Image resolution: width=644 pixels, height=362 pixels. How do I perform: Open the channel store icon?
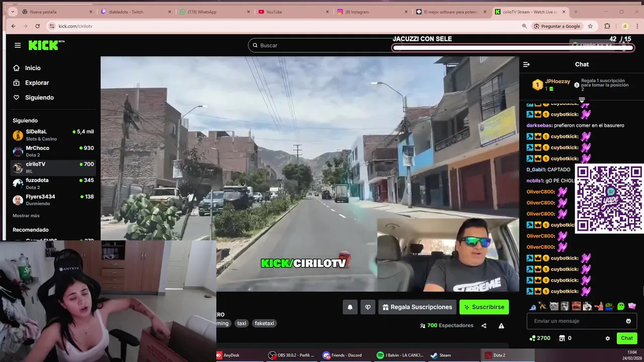click(562, 338)
